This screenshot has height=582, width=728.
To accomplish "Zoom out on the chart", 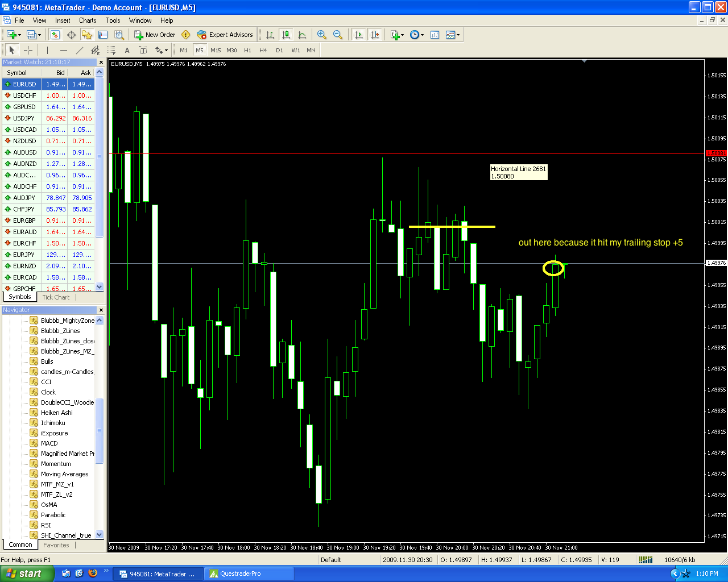I will pos(338,35).
